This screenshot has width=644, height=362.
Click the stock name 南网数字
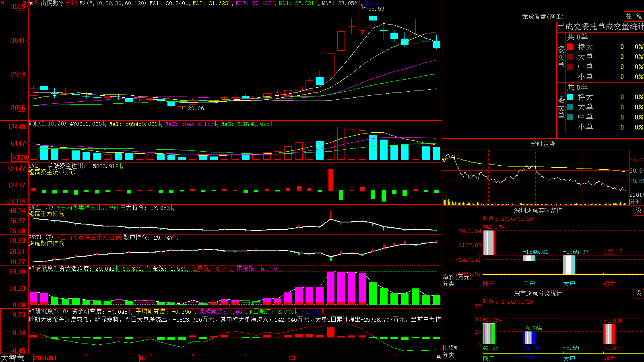[x=53, y=3]
